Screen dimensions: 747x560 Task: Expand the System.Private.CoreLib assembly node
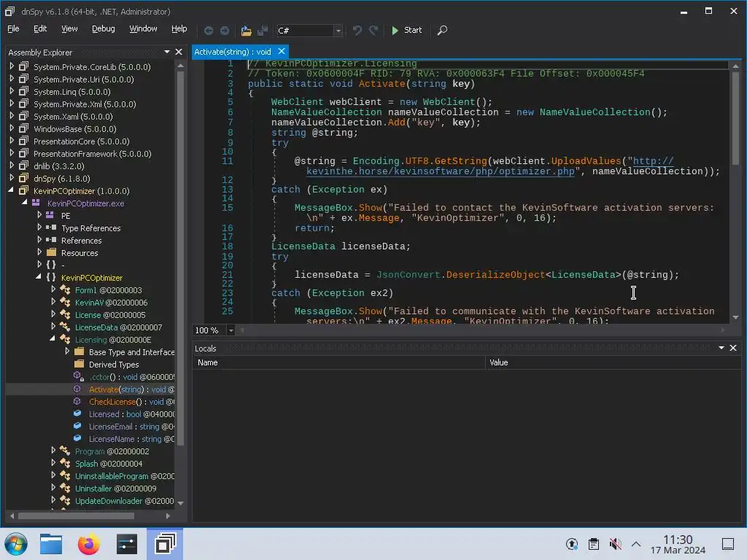pos(12,66)
